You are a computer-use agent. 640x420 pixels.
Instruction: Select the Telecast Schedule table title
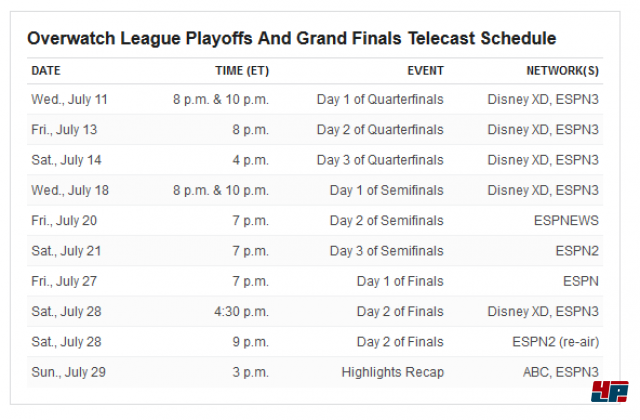(291, 38)
